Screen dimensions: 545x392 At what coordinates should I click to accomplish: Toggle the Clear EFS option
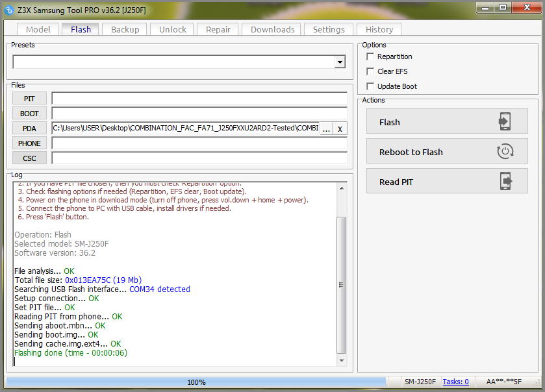(x=370, y=71)
